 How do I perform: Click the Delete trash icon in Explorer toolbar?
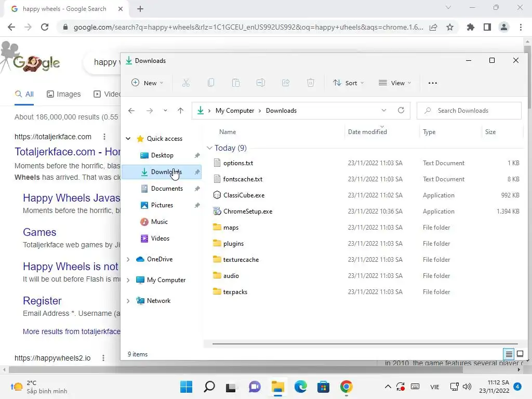pos(311,83)
